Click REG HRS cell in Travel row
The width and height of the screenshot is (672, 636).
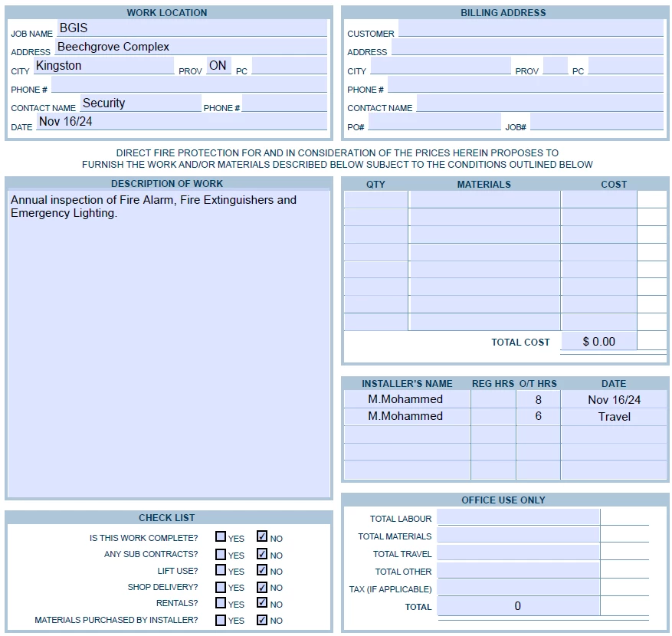(x=493, y=416)
